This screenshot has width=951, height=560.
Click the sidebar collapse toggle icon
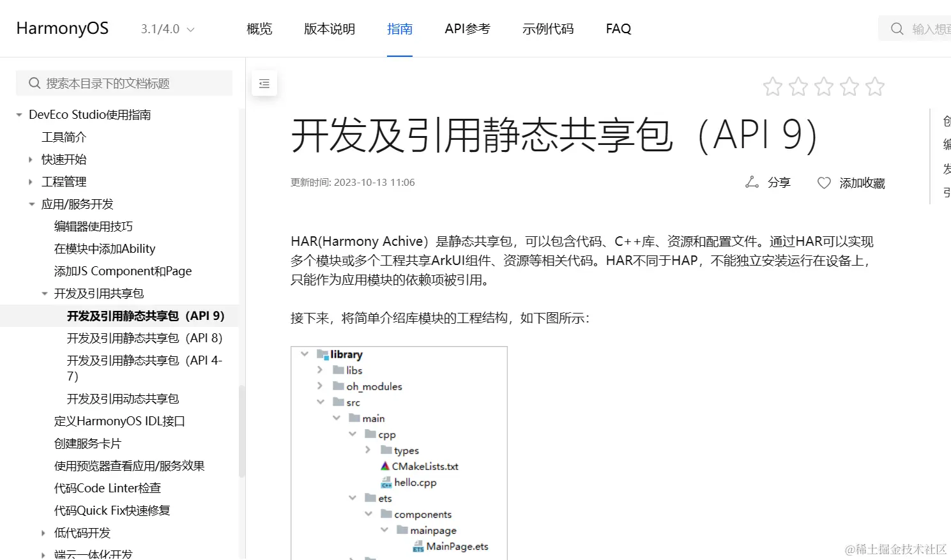point(264,84)
